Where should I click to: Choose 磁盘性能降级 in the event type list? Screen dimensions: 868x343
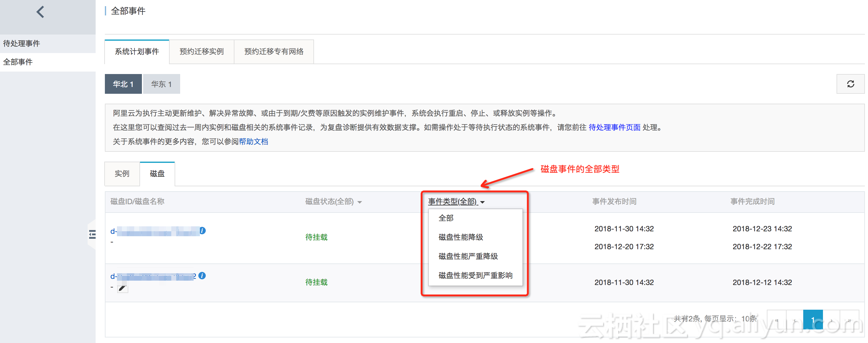475,237
